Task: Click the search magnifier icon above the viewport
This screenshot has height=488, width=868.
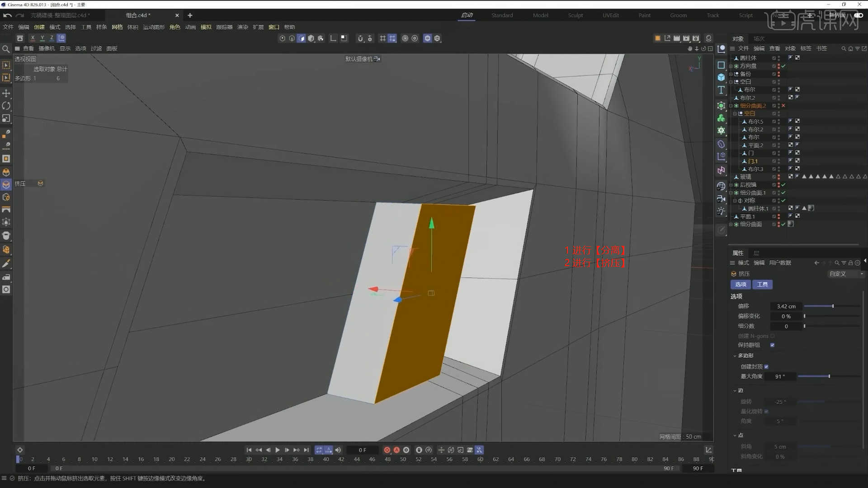Action: (6, 49)
